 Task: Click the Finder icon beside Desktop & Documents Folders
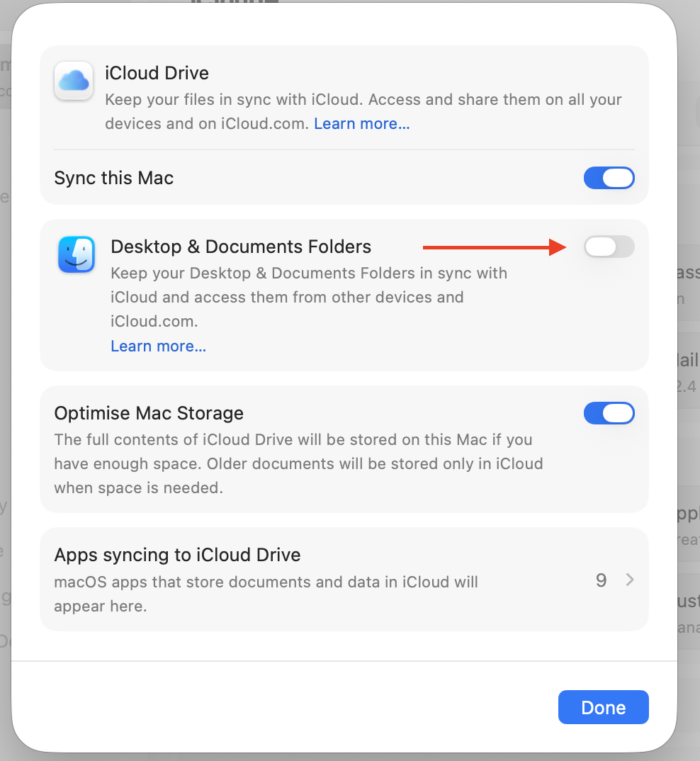(77, 254)
